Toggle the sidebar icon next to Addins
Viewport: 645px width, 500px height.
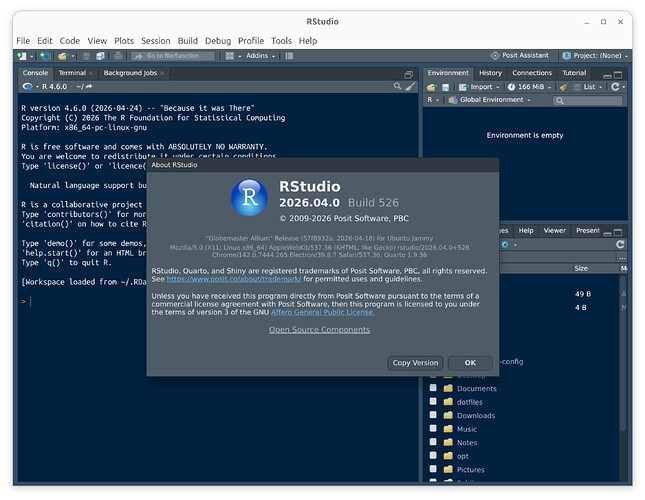click(x=289, y=56)
